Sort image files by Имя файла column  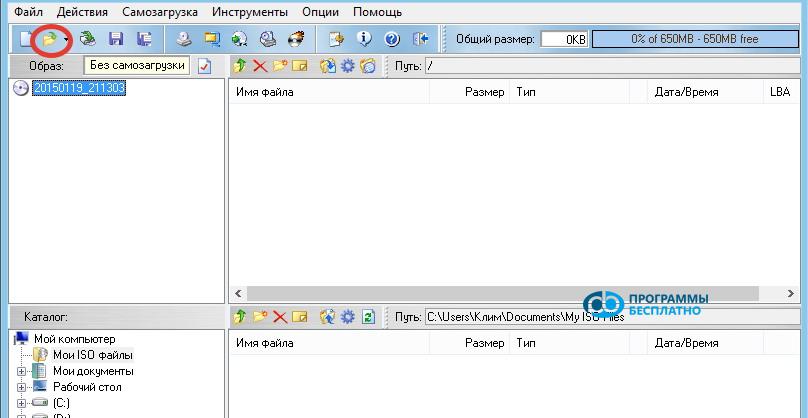pos(329,92)
